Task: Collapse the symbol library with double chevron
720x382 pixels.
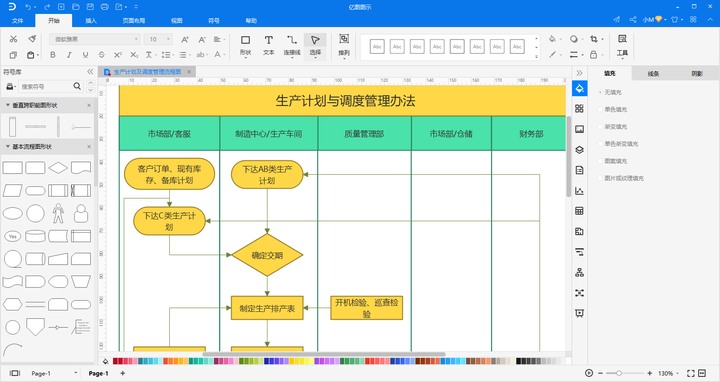Action: [x=90, y=72]
